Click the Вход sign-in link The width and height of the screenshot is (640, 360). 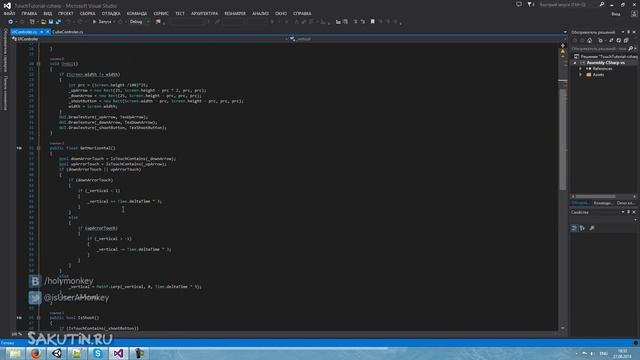pos(616,14)
